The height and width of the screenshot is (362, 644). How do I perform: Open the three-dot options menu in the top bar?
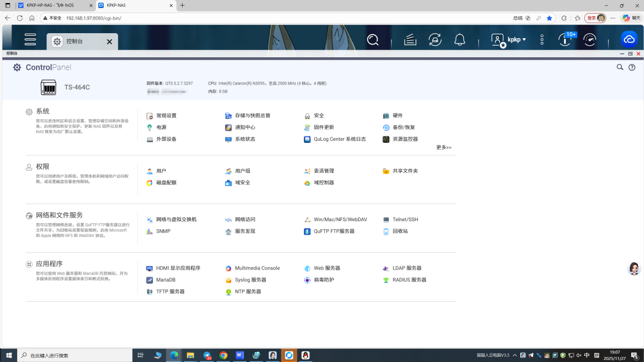pos(541,39)
